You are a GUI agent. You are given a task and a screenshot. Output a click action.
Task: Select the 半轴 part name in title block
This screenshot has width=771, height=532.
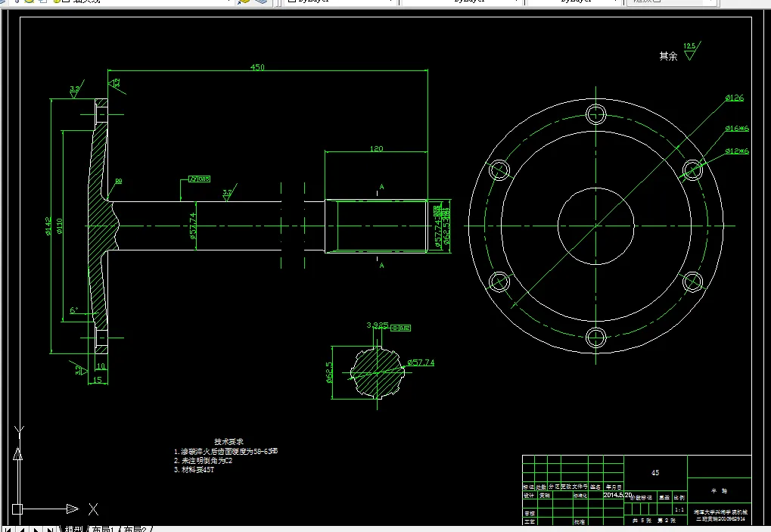click(x=720, y=490)
